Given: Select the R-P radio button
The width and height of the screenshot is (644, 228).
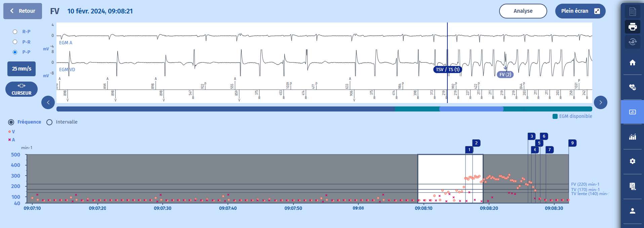Looking at the screenshot, I should [x=15, y=32].
